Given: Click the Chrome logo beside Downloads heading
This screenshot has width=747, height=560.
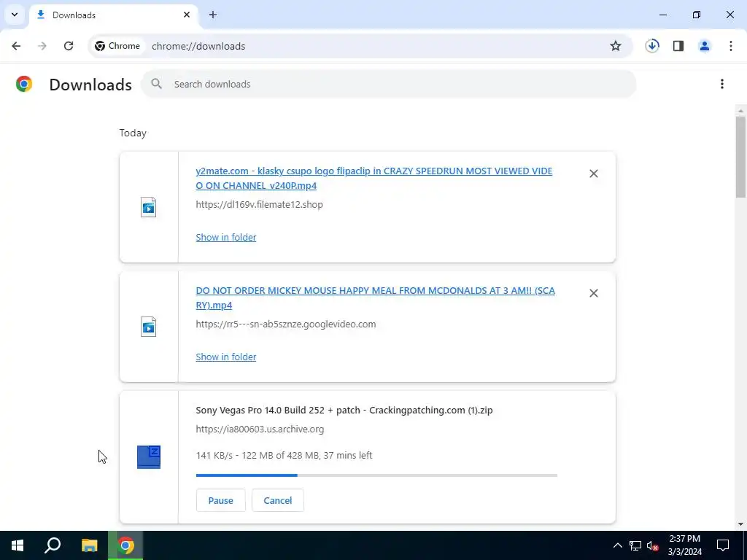Looking at the screenshot, I should tap(24, 84).
